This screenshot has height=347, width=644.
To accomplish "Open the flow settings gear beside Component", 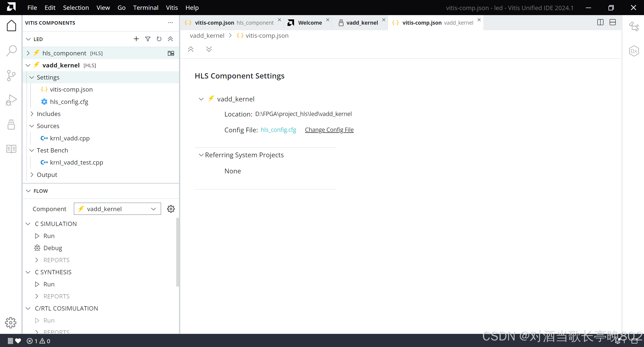I will [171, 209].
